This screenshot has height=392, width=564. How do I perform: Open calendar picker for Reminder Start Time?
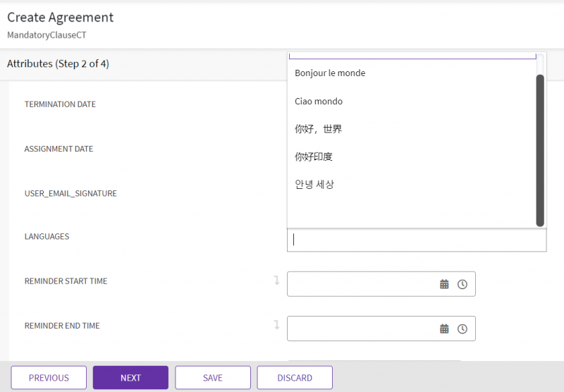click(444, 284)
